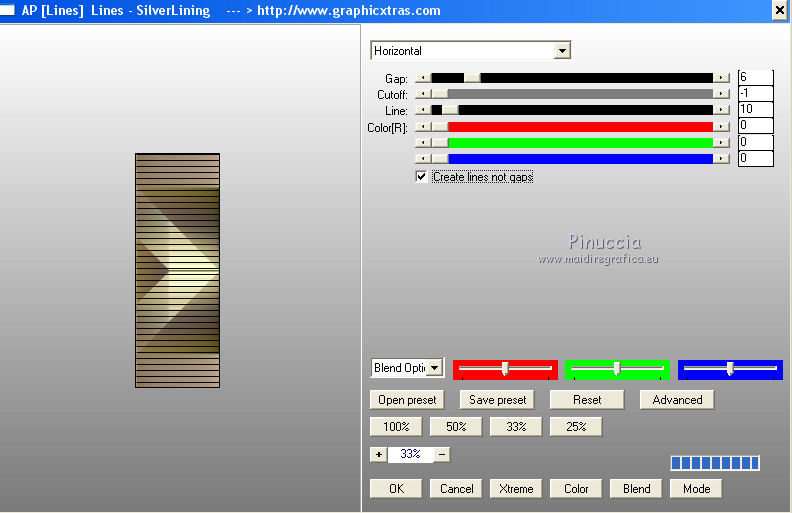Viewport: 792px width, 513px height.
Task: Click the blue color slider thumb
Action: (440, 159)
